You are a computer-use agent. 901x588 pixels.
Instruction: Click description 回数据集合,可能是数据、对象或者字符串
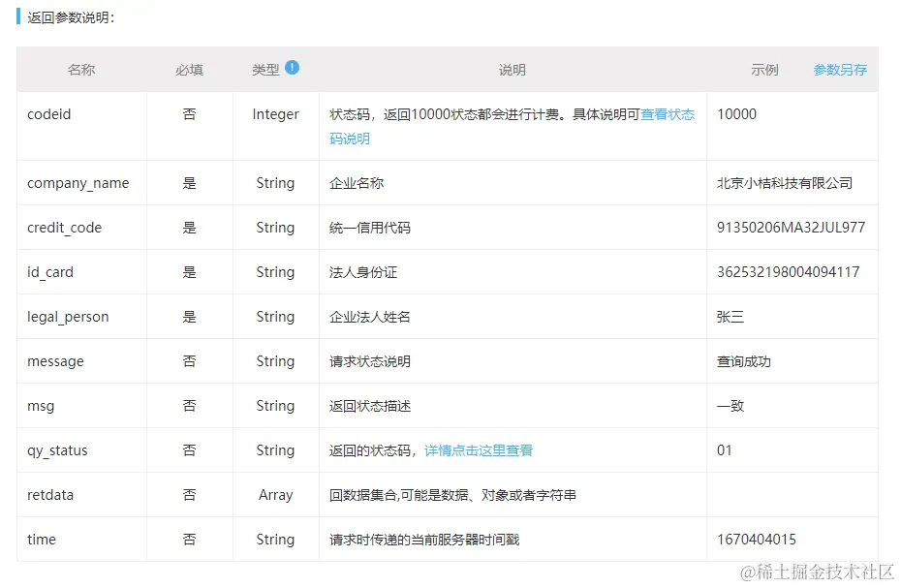tap(452, 495)
